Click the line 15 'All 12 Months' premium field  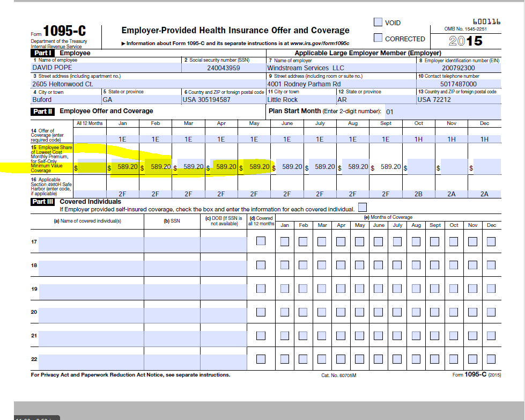(x=91, y=167)
